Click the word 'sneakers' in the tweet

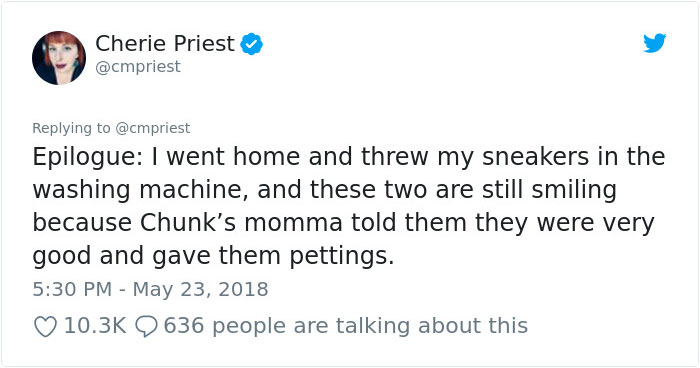[533, 157]
